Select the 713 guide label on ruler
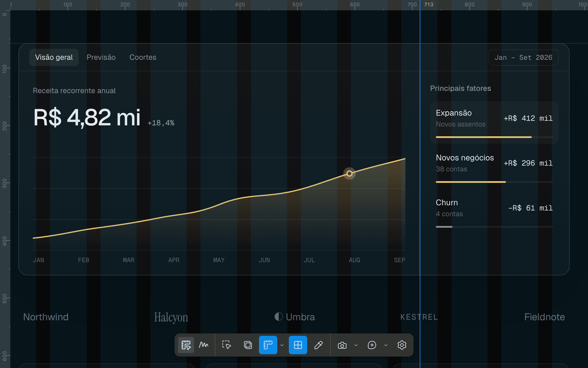 click(x=429, y=5)
